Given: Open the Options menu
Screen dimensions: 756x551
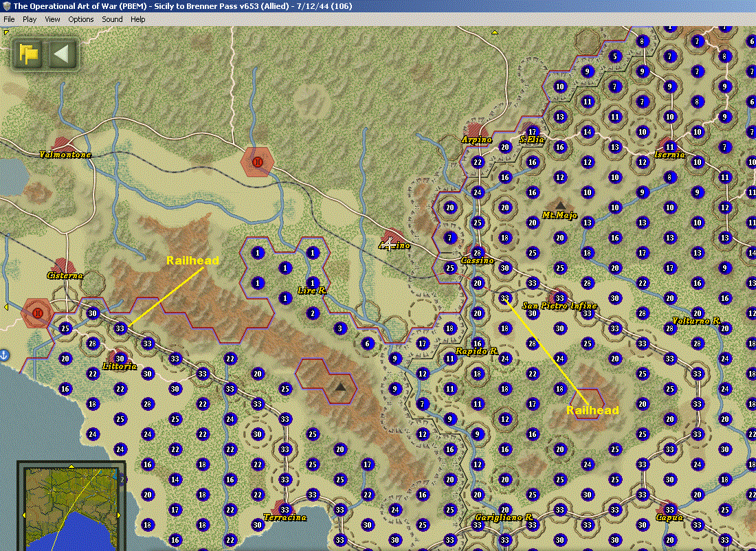Looking at the screenshot, I should [x=80, y=19].
